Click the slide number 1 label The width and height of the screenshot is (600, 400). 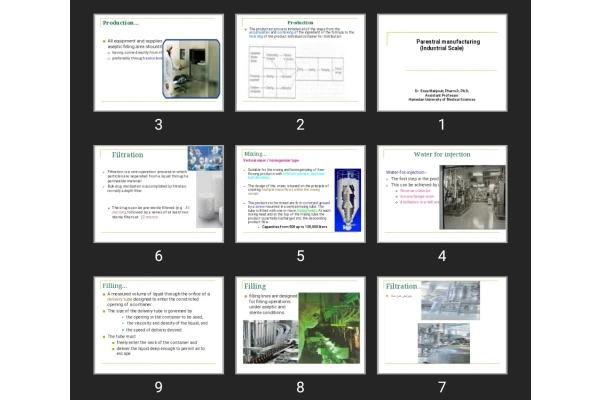pyautogui.click(x=441, y=125)
